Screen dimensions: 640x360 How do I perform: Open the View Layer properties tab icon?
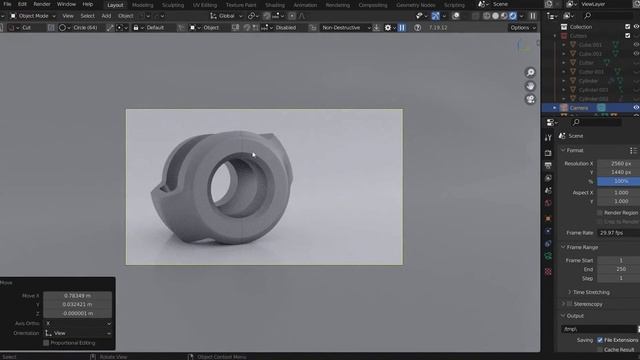548,178
